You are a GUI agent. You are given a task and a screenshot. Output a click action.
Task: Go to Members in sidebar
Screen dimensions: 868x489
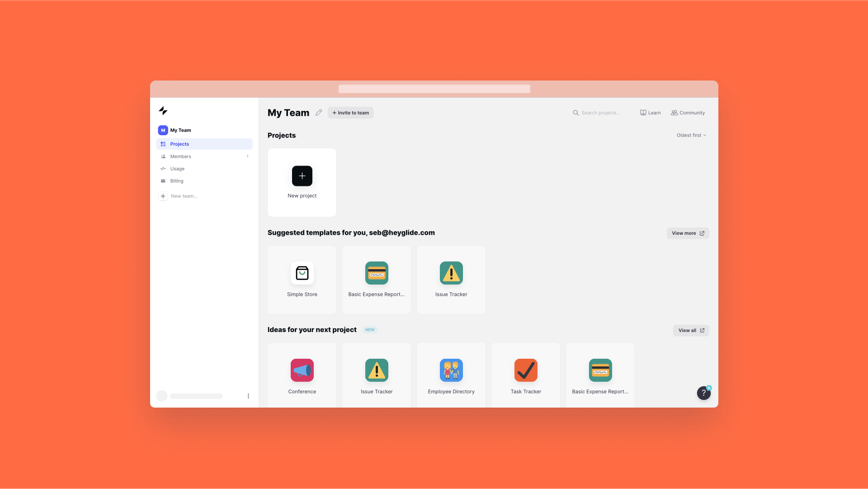[x=180, y=157]
